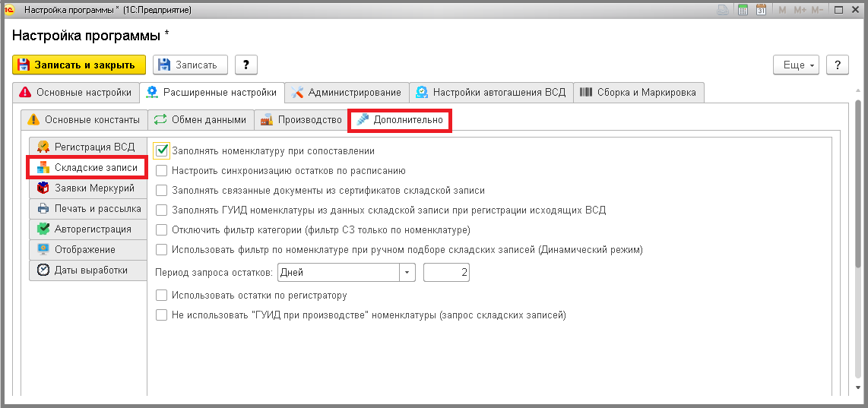Select the Расширенные настройки tab
868x408 pixels.
[211, 93]
